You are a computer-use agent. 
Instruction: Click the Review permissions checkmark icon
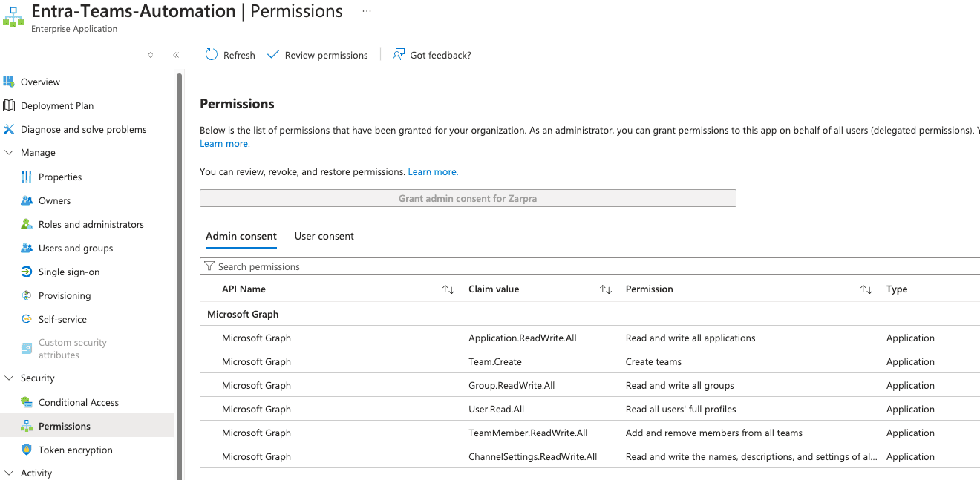click(x=272, y=55)
